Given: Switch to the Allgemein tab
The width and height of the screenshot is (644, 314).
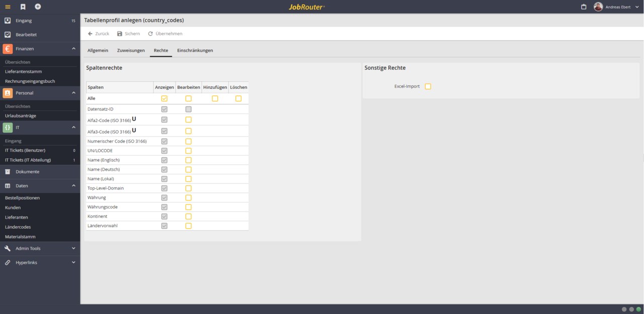Looking at the screenshot, I should (98, 50).
